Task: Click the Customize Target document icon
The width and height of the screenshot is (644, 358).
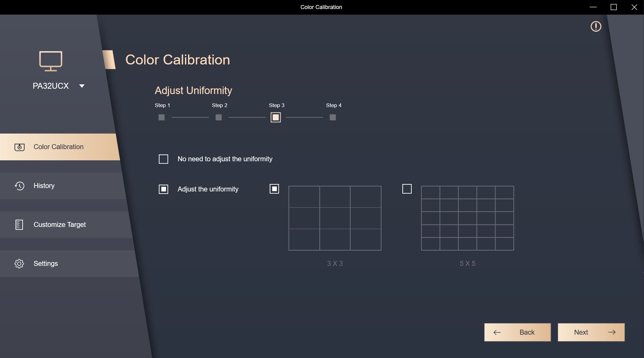Action: coord(19,225)
